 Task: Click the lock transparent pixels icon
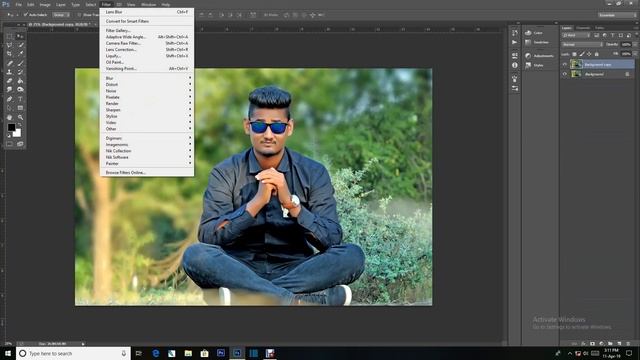[574, 54]
